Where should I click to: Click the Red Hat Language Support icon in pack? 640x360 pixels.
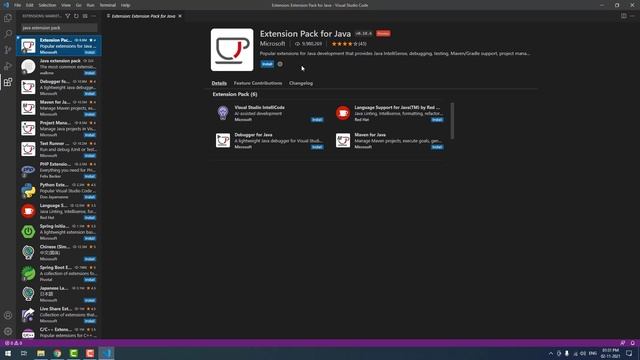click(x=343, y=113)
